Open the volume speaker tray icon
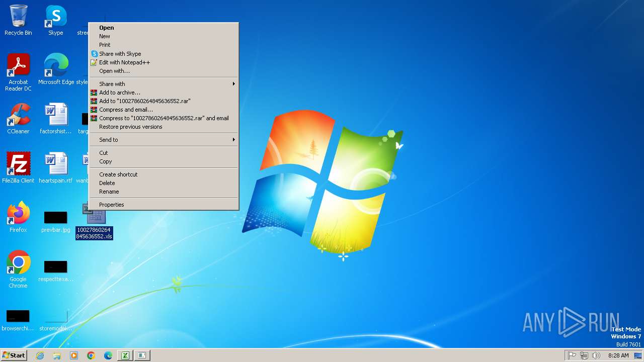 tap(596, 355)
